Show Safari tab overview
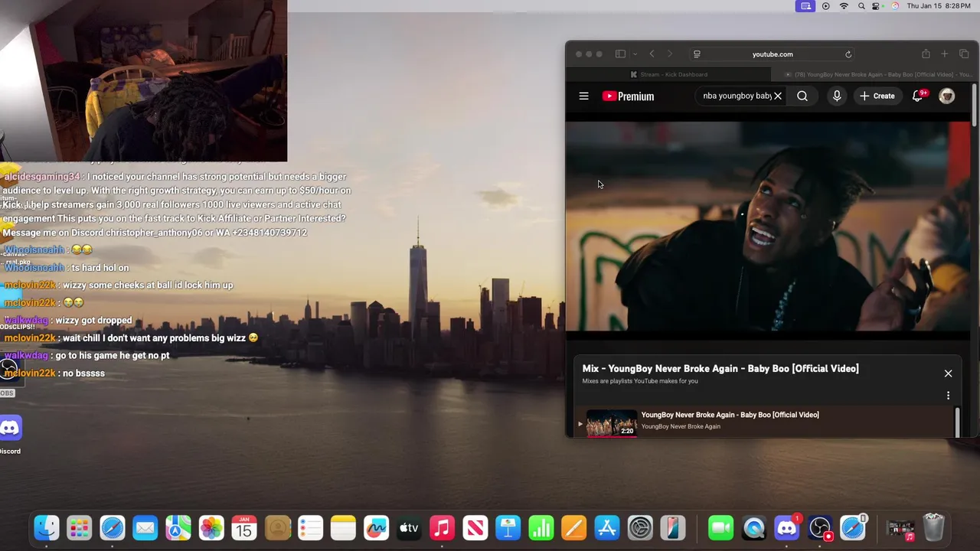 click(x=964, y=54)
